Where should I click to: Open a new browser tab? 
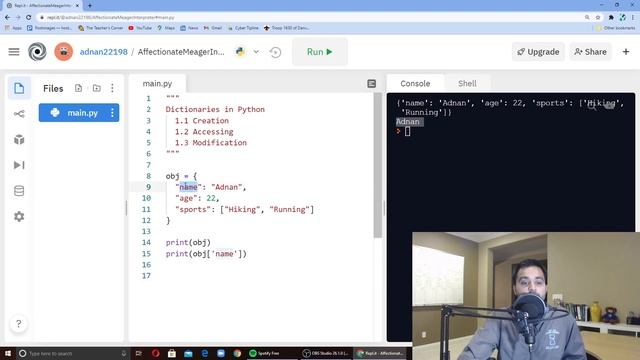[90, 6]
